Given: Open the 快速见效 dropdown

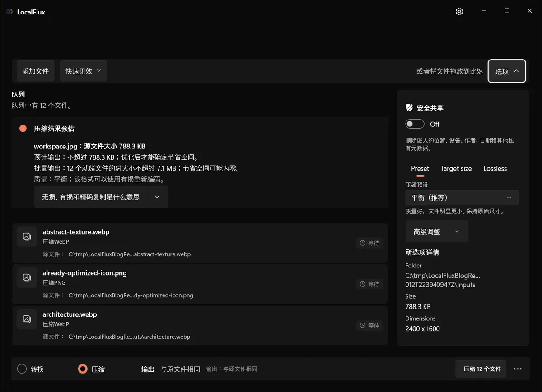Looking at the screenshot, I should pyautogui.click(x=83, y=71).
